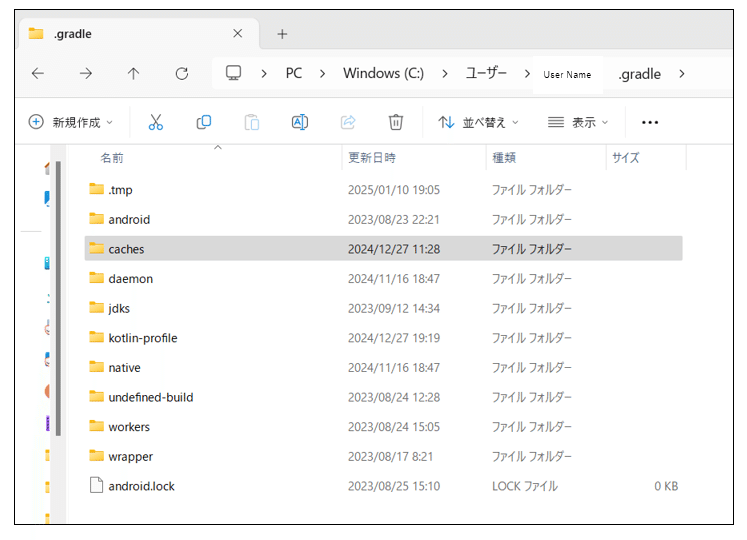Expand chevron after .gradle breadcrumb
This screenshot has width=747, height=540.
(x=682, y=74)
